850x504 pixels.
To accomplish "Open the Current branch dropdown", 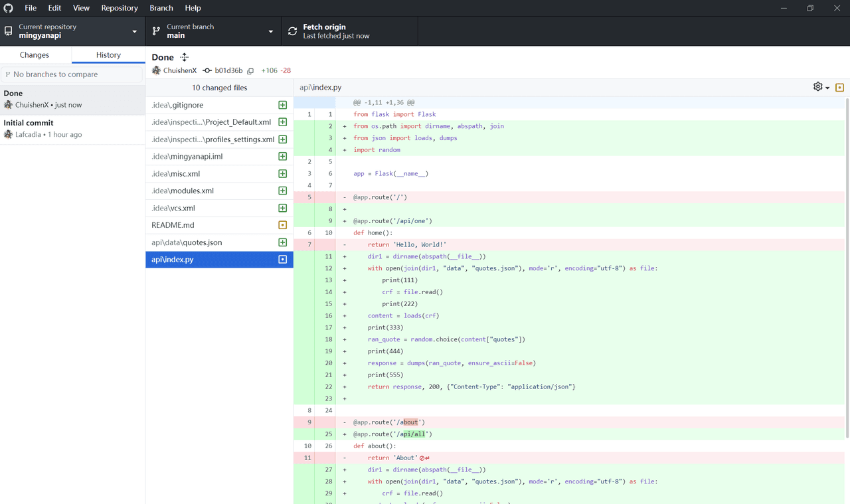I will pos(212,31).
